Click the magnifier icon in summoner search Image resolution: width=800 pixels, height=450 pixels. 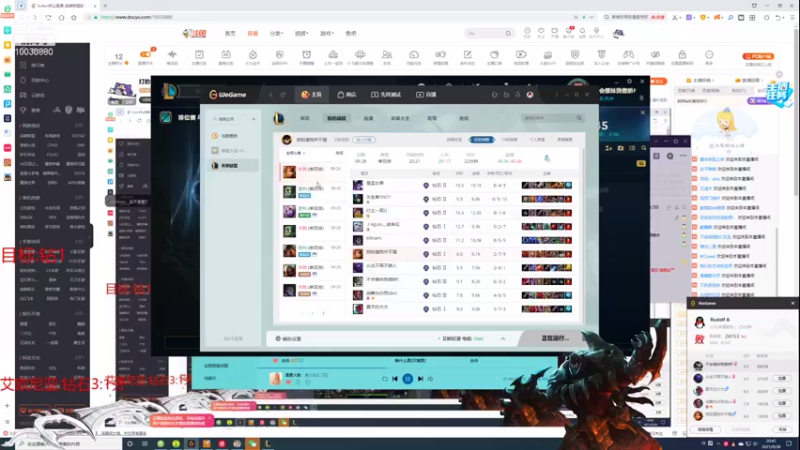pos(579,118)
